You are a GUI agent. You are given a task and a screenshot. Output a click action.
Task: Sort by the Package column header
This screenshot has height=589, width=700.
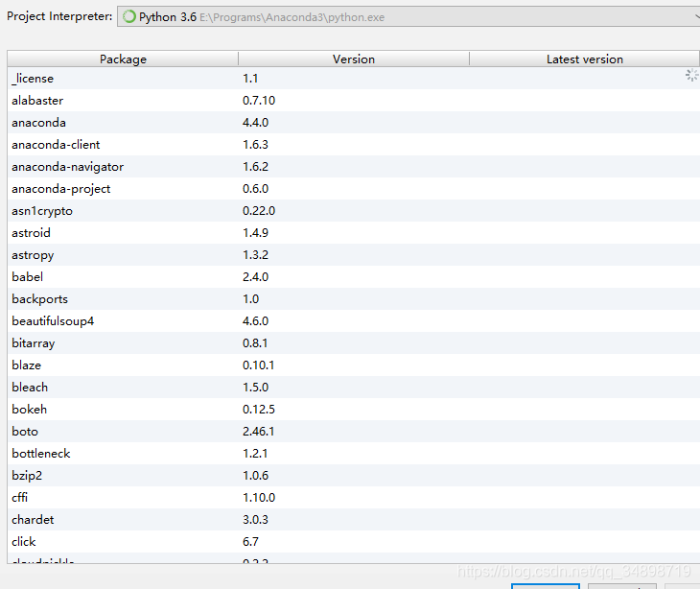click(x=123, y=59)
